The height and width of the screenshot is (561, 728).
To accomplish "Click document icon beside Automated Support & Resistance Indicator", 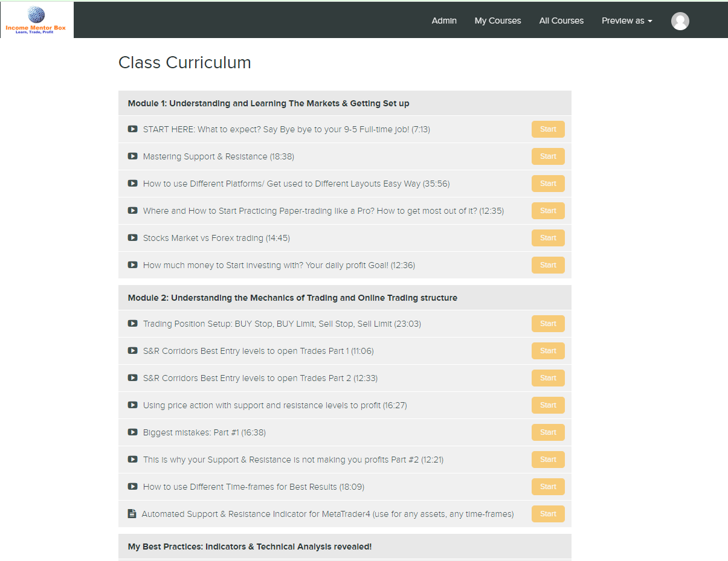I will [132, 514].
